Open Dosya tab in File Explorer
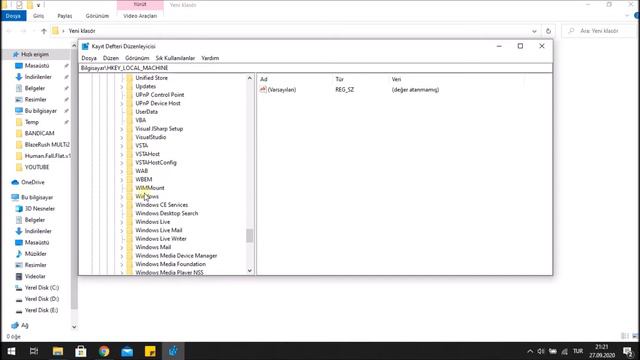The height and width of the screenshot is (360, 640). [13, 16]
